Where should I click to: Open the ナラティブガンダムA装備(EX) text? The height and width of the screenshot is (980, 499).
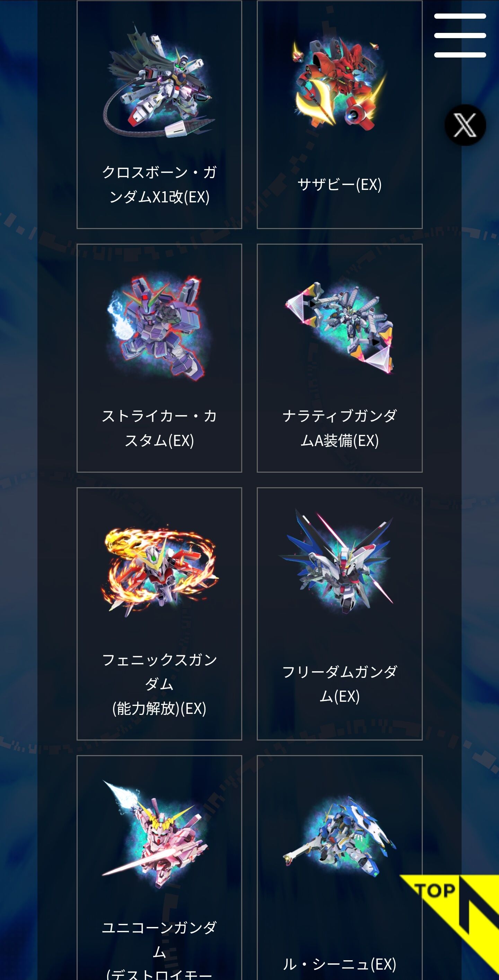coord(339,428)
